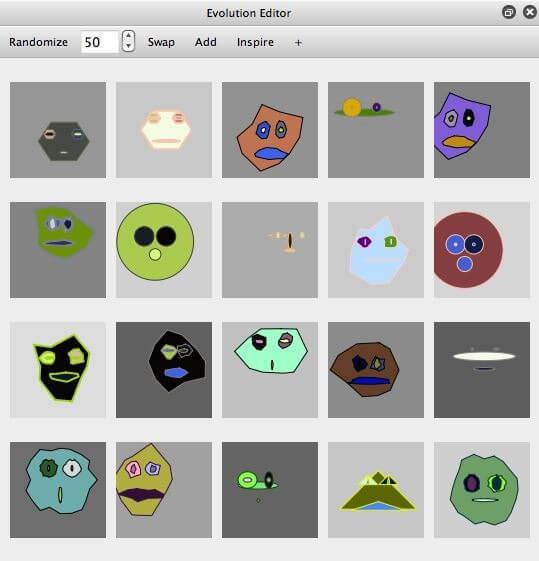
Task: Select the dark green blurry face thumbnail
Action: tap(58, 250)
